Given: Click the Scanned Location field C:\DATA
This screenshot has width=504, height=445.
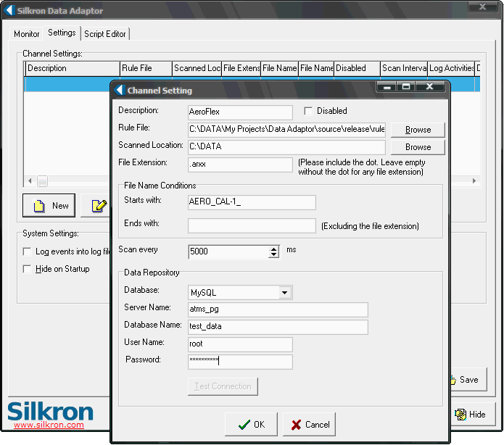Looking at the screenshot, I should click(286, 147).
